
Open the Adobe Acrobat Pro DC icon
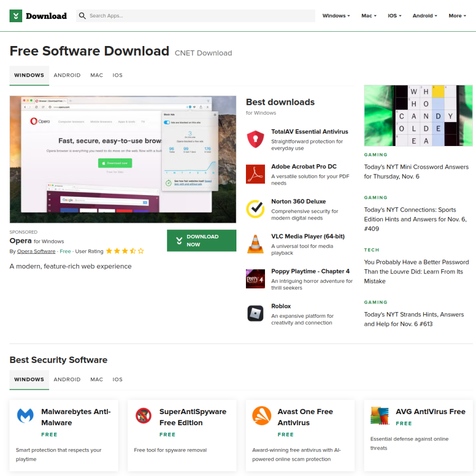255,174
